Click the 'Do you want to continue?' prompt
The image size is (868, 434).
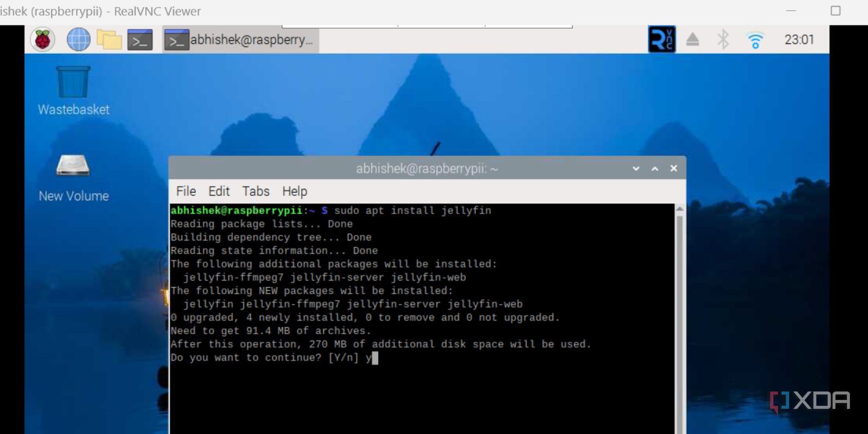pyautogui.click(x=265, y=358)
